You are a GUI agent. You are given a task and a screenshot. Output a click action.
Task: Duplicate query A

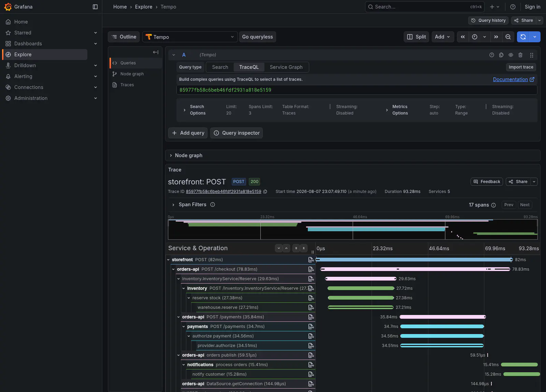coord(501,55)
